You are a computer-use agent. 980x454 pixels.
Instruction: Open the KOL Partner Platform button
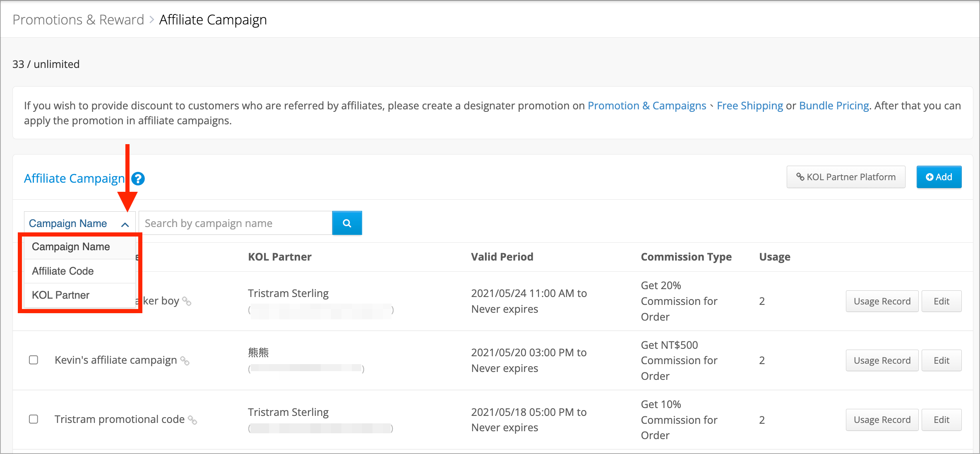[846, 177]
